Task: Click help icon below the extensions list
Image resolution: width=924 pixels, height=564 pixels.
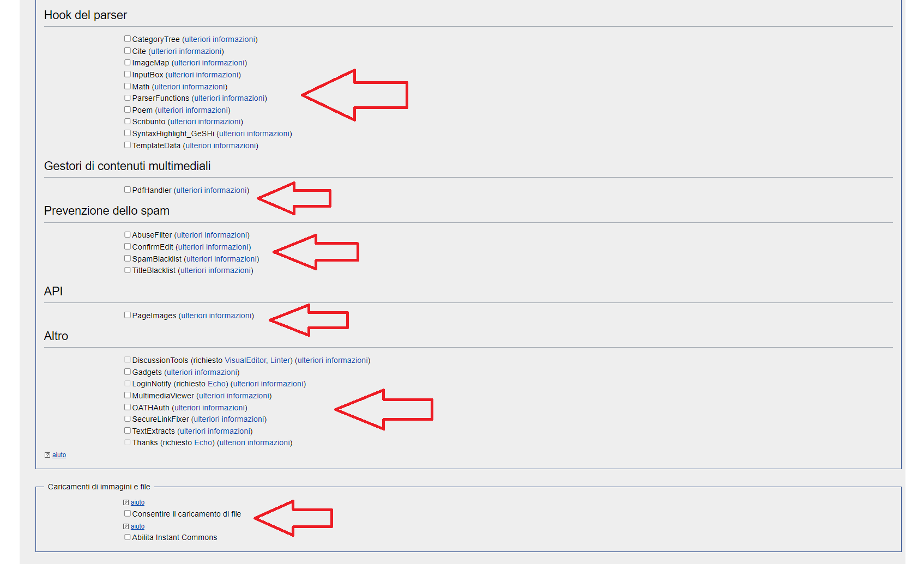Action: (x=47, y=455)
